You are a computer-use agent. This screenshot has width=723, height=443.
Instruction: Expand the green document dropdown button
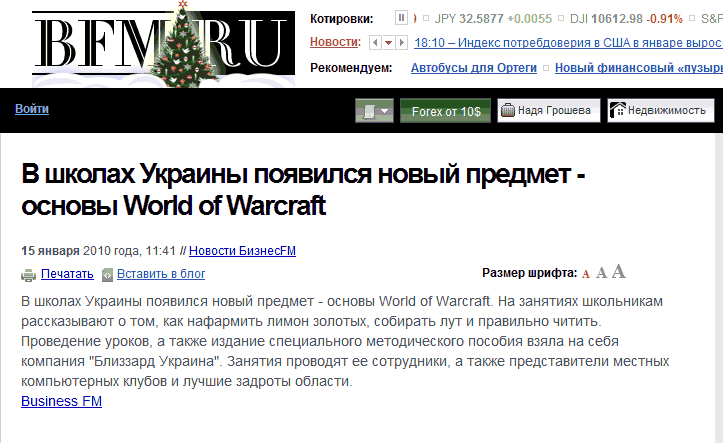point(374,111)
